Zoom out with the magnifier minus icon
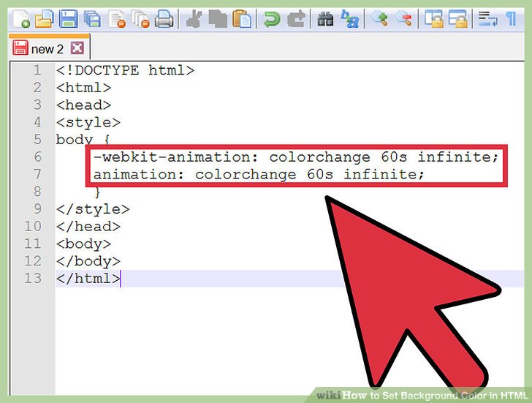This screenshot has height=403, width=532. [x=403, y=19]
